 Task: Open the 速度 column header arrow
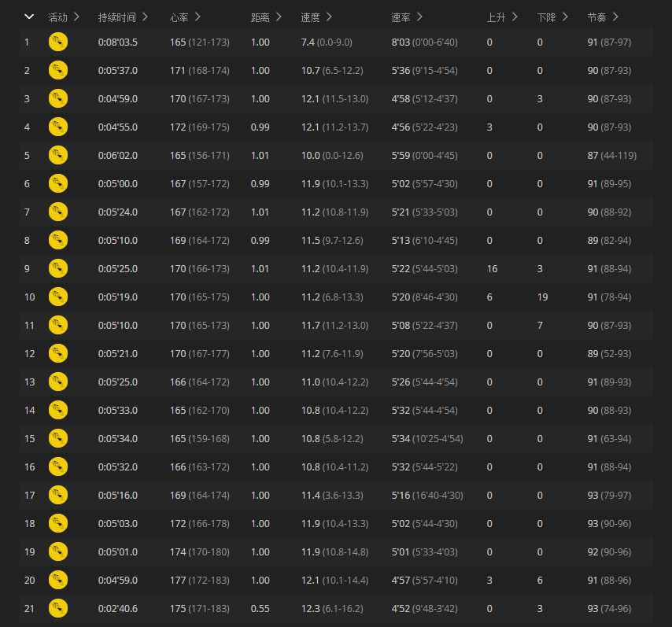tap(329, 17)
